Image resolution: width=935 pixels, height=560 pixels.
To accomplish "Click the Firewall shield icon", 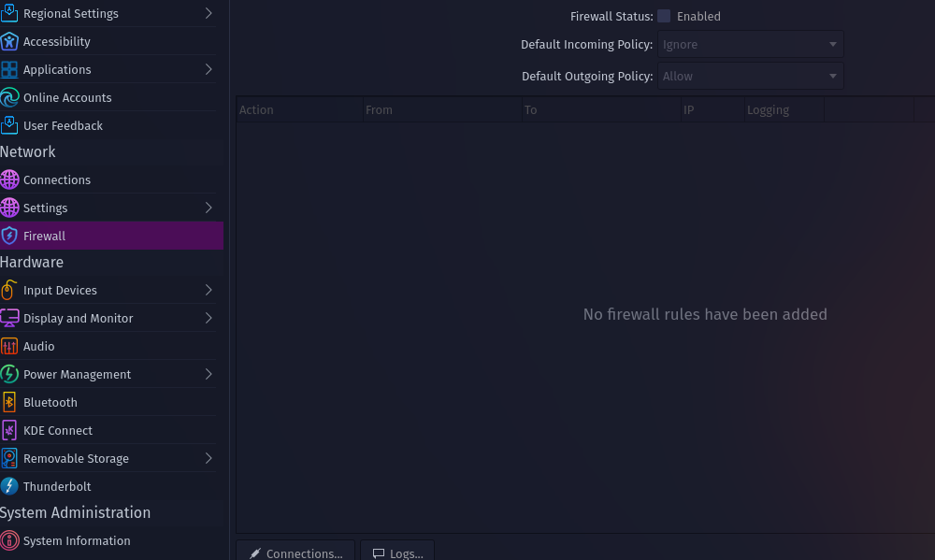I will 9,236.
